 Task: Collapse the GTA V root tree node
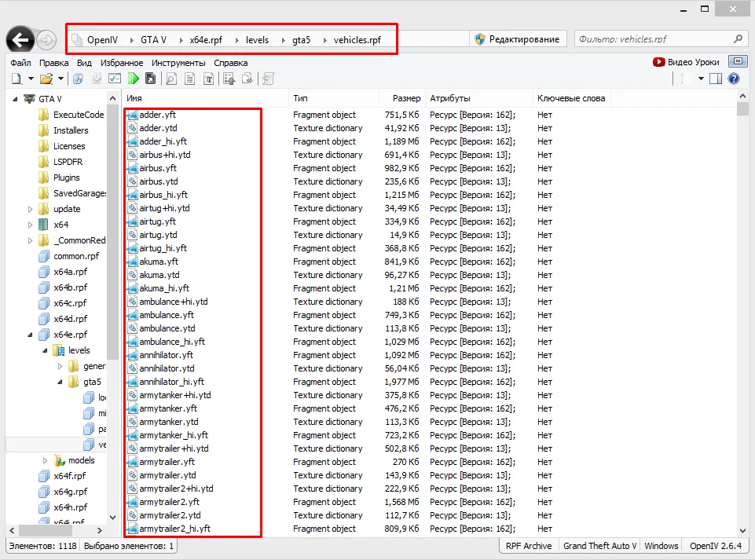tap(15, 99)
